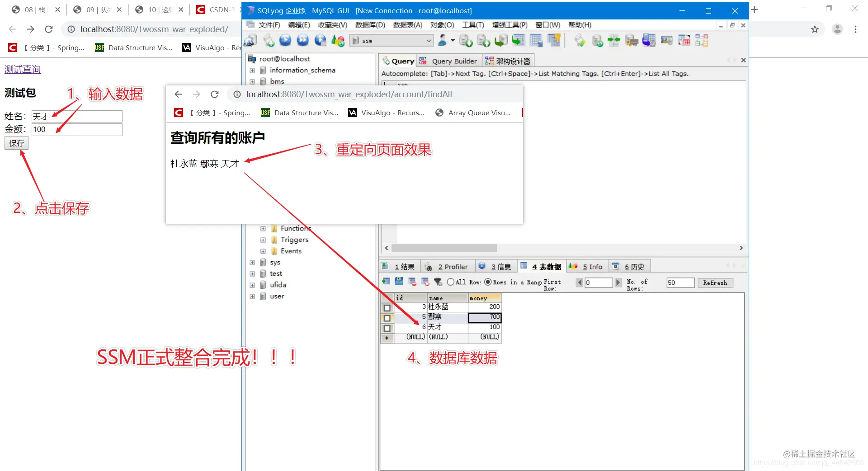
Task: Click the query editor horizontal scrollbar thumb
Action: [444, 248]
